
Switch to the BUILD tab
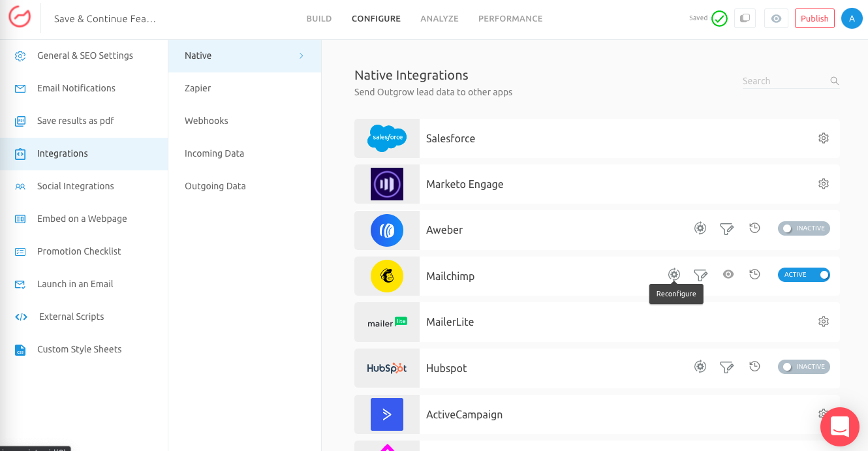pyautogui.click(x=319, y=18)
